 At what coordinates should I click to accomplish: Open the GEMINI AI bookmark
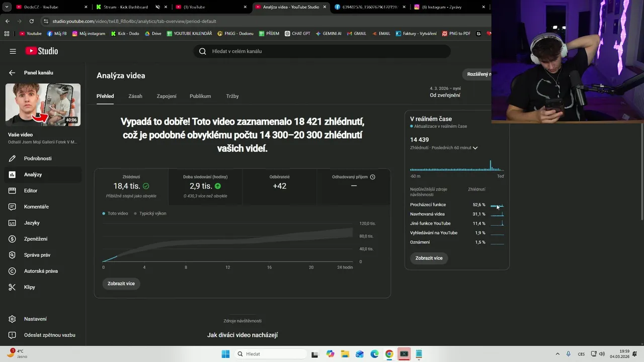point(328,34)
